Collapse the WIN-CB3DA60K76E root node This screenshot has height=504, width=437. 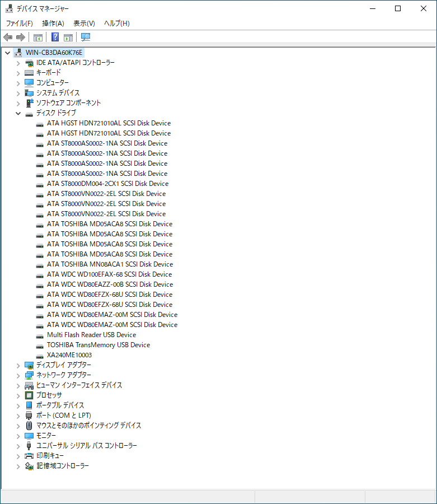coord(8,53)
